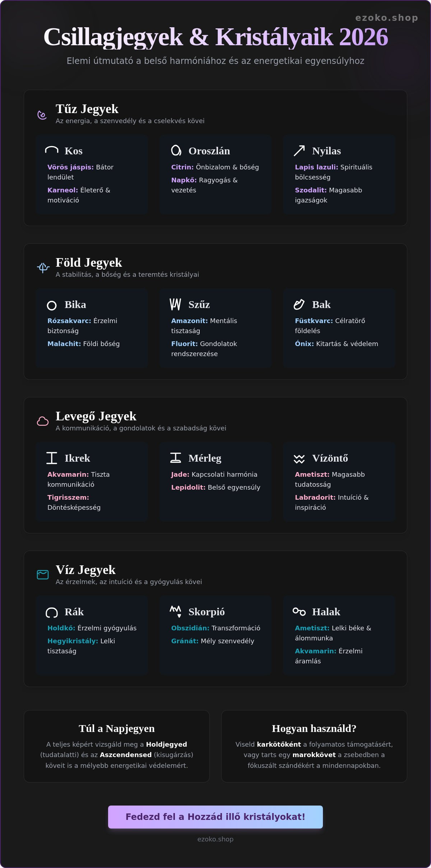Screen dimensions: 431x868
Task: Click the Szűz zodiac symbol icon
Action: click(x=175, y=304)
